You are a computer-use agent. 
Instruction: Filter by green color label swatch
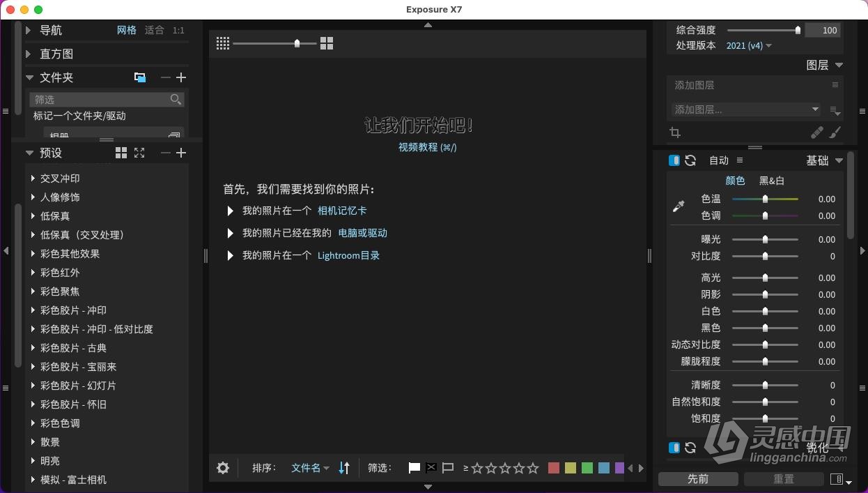click(x=587, y=468)
